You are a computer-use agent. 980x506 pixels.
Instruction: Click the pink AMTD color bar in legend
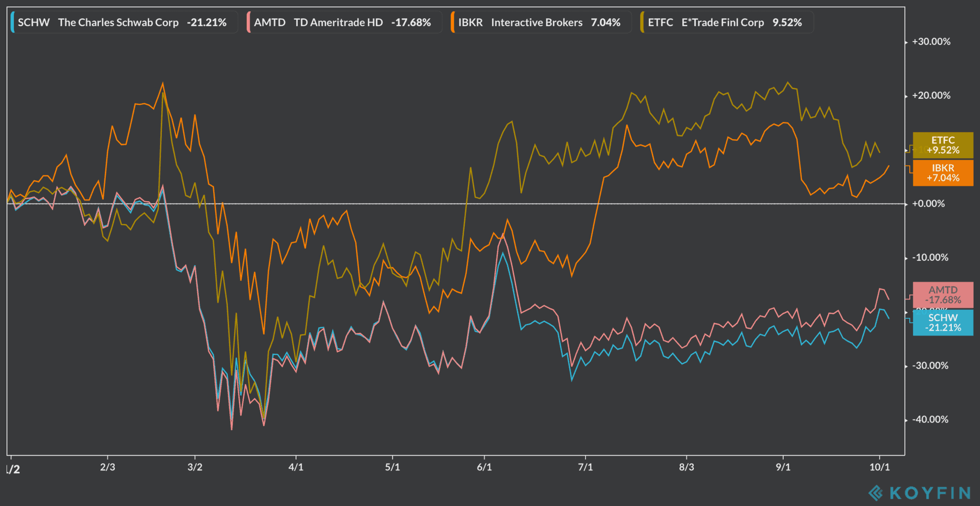pyautogui.click(x=249, y=22)
